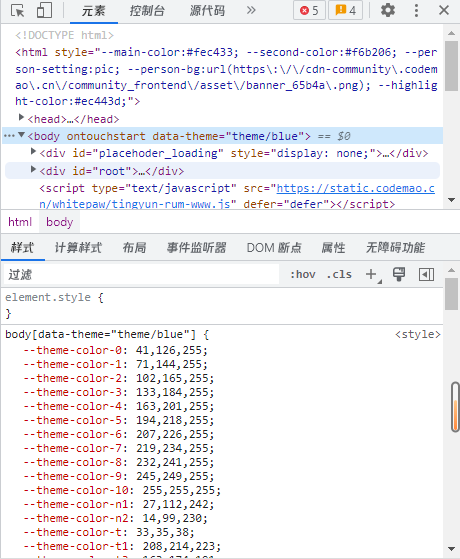This screenshot has height=559, width=460.
Task: Click the yellow issues count badge
Action: tap(345, 10)
